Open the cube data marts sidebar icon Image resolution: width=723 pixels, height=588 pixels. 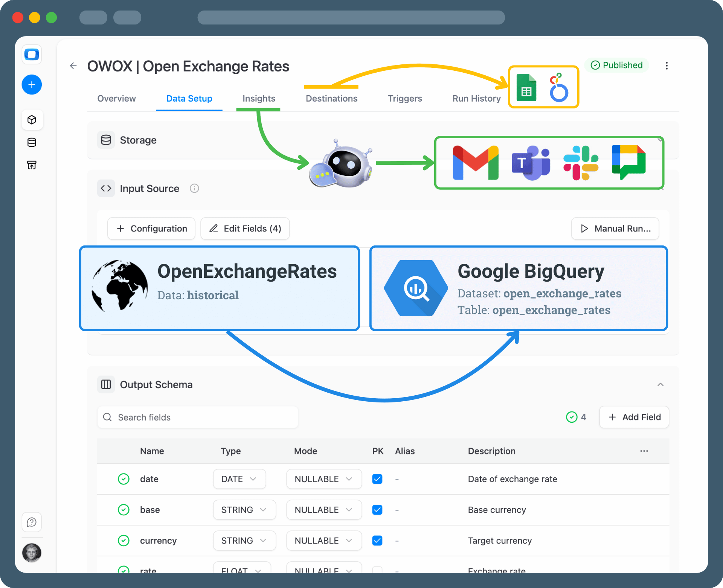tap(32, 120)
